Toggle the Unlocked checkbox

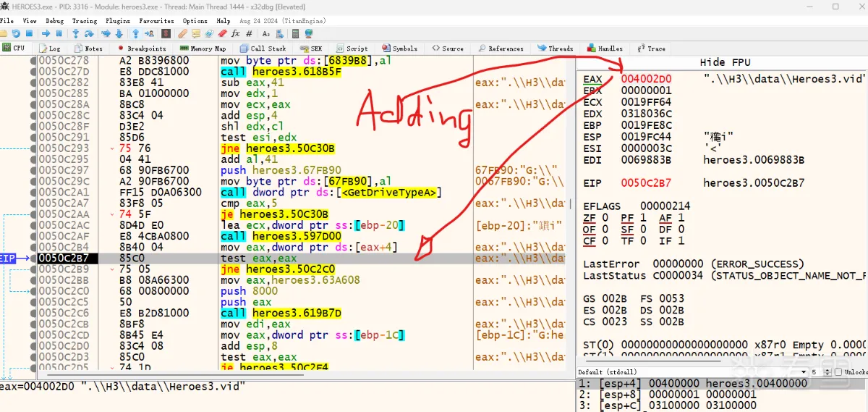(838, 372)
